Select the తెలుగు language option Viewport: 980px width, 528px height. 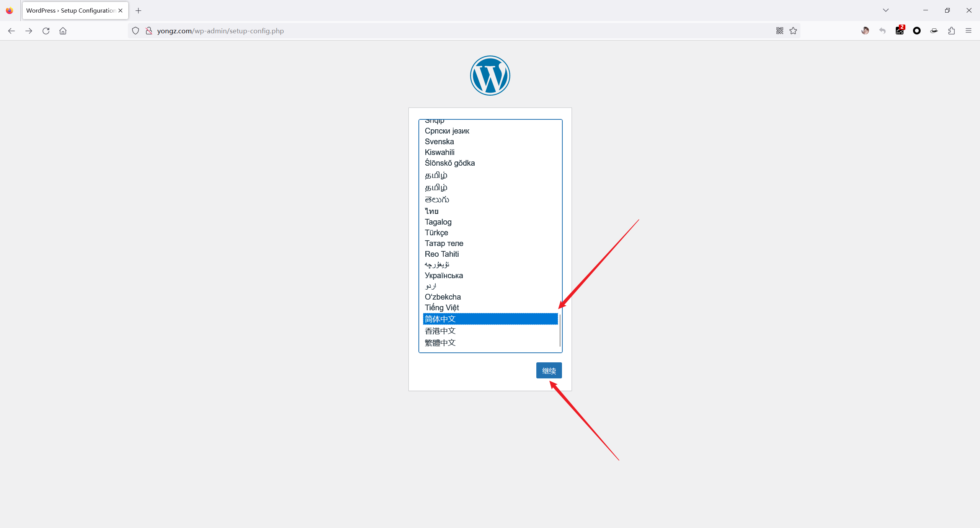tap(490, 200)
